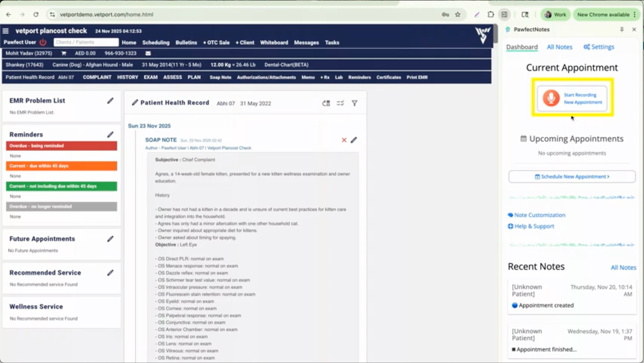Switch to the All Notes tab in PawfectNotes

(559, 47)
